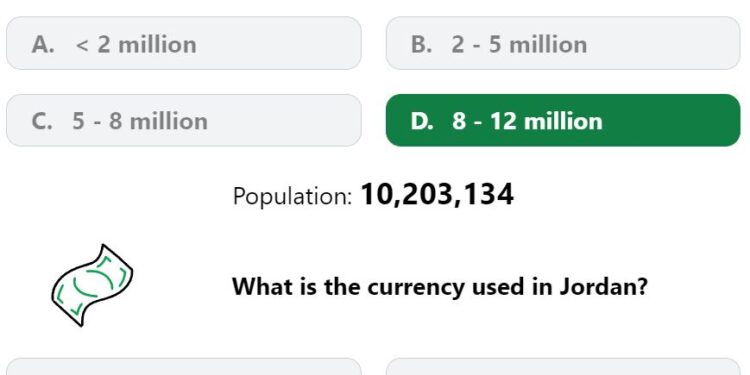This screenshot has width=750, height=375.
Task: Click the population number 10,203,134
Action: pyautogui.click(x=437, y=195)
